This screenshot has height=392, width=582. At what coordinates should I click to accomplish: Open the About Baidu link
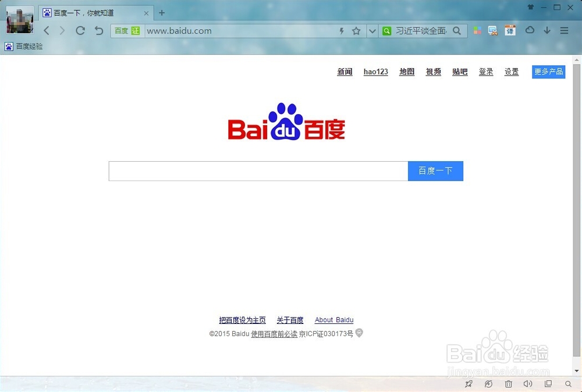pos(334,320)
